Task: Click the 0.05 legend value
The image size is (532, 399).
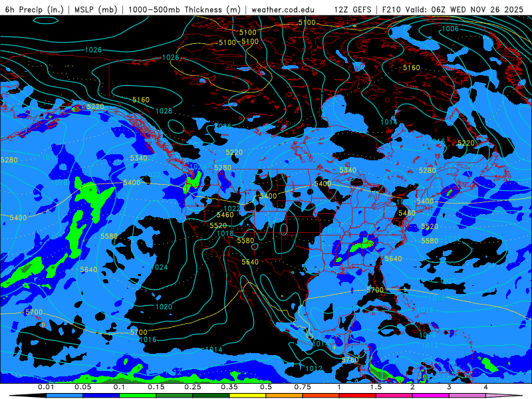Action: point(82,387)
